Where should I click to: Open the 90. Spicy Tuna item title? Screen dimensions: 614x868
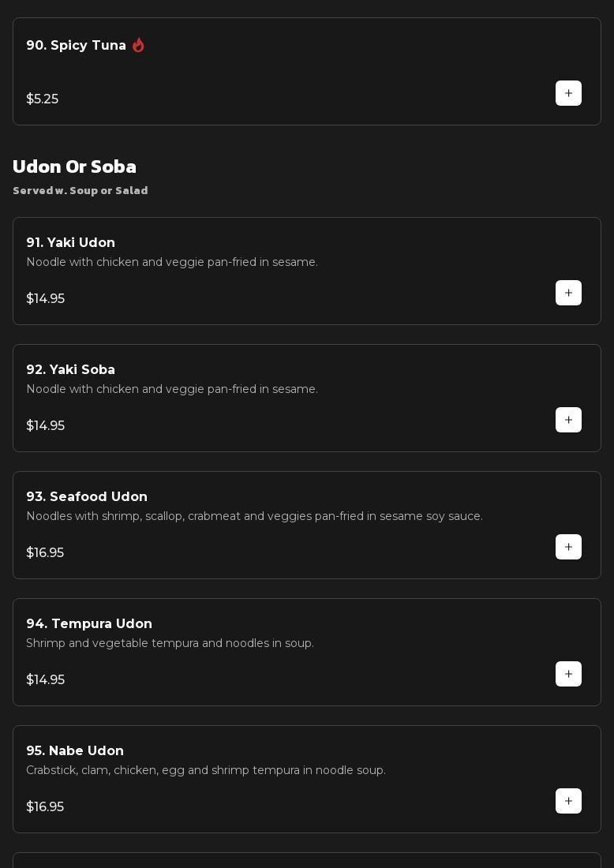tap(76, 46)
